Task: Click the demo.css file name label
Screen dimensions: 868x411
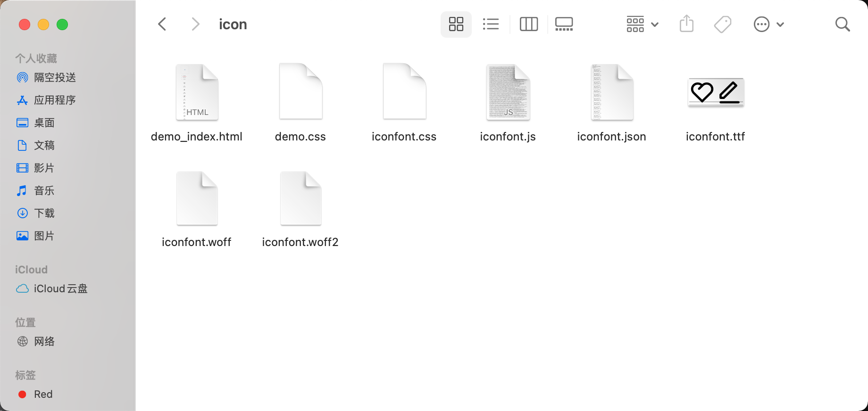Action: tap(300, 137)
